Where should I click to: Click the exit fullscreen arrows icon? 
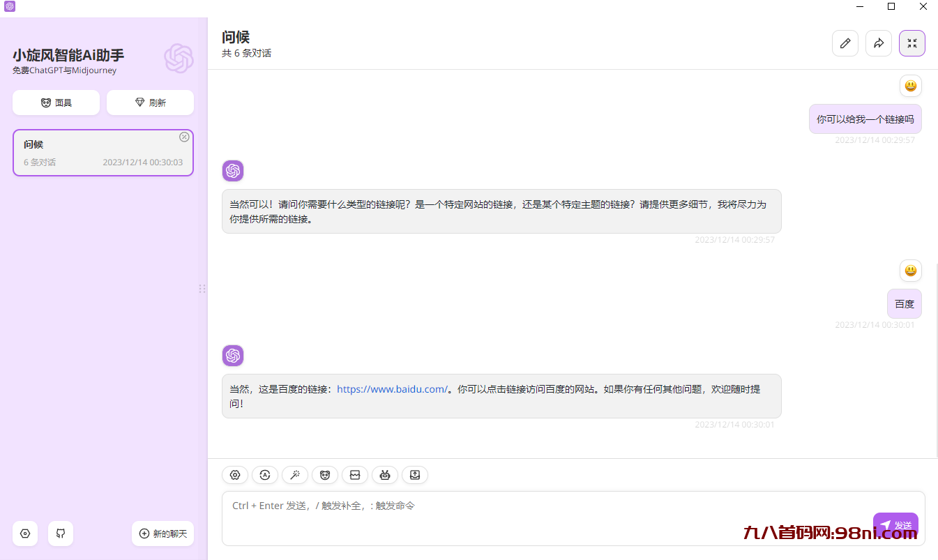(x=912, y=43)
